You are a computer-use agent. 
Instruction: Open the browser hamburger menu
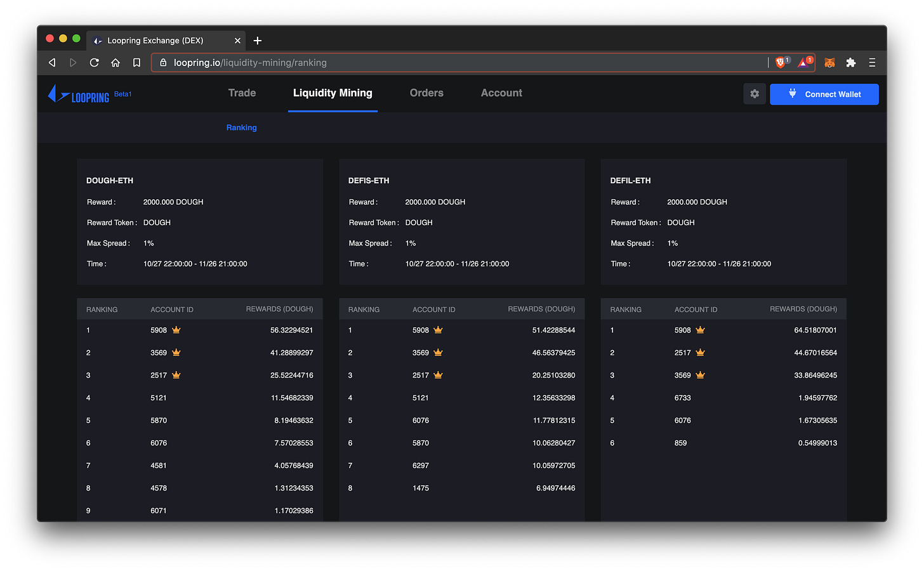[x=872, y=62]
